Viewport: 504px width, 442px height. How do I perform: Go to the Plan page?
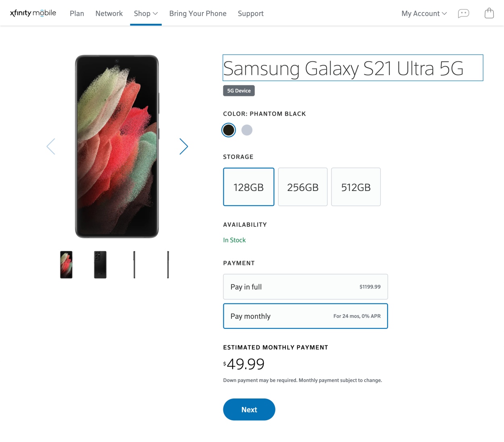click(x=77, y=14)
